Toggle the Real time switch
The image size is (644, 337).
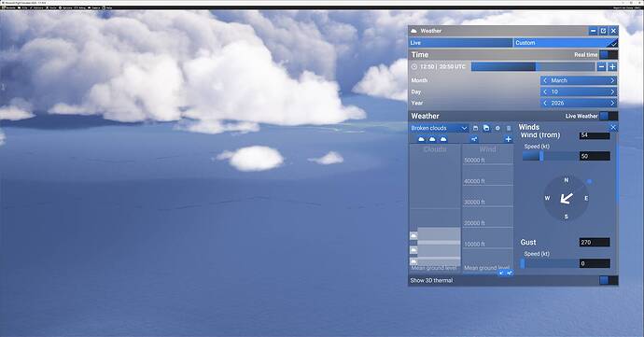[x=609, y=55]
